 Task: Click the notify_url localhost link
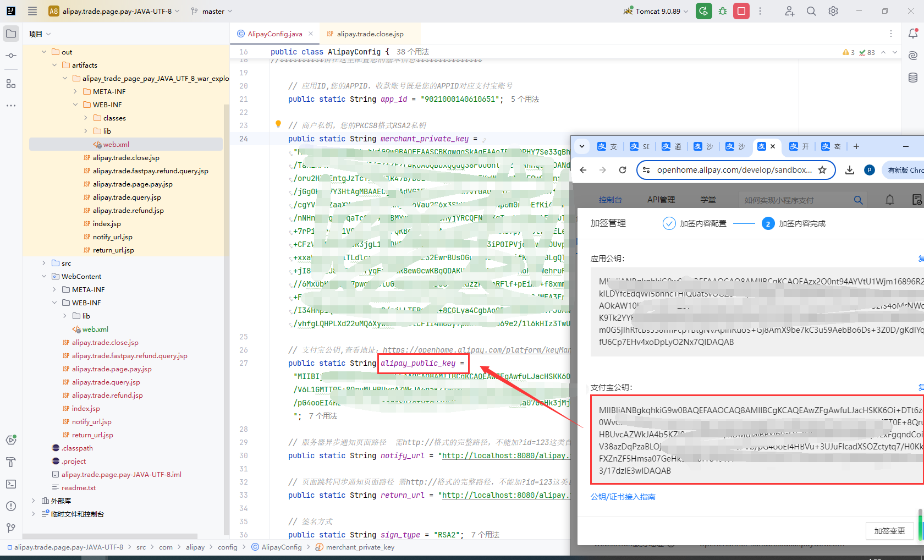pos(506,455)
